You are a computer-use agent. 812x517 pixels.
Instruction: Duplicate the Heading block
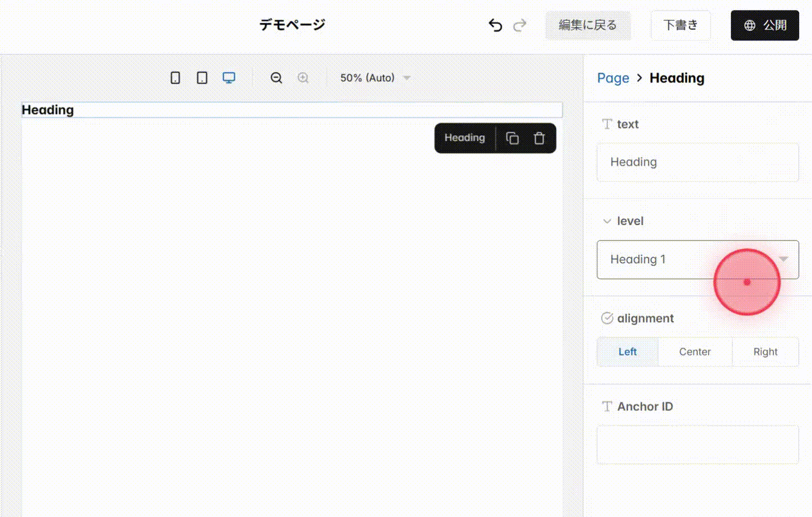tap(512, 138)
